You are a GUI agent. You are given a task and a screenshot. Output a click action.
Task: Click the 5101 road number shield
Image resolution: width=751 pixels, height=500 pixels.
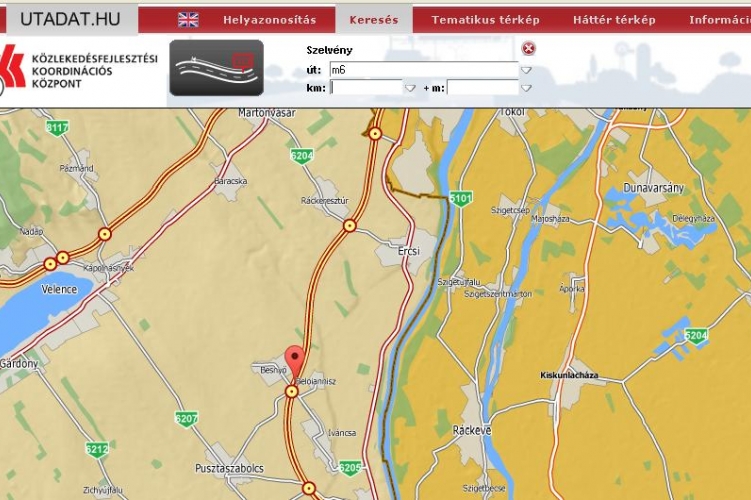(460, 198)
